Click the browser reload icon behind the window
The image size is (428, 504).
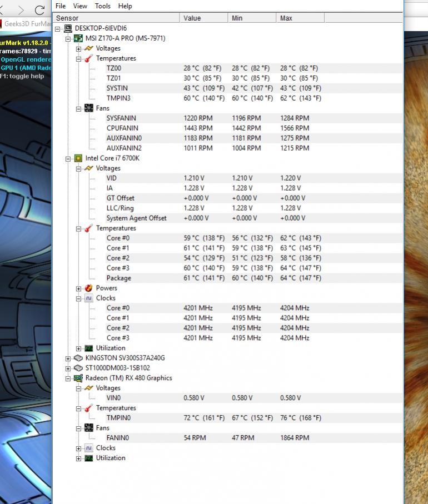(39, 10)
